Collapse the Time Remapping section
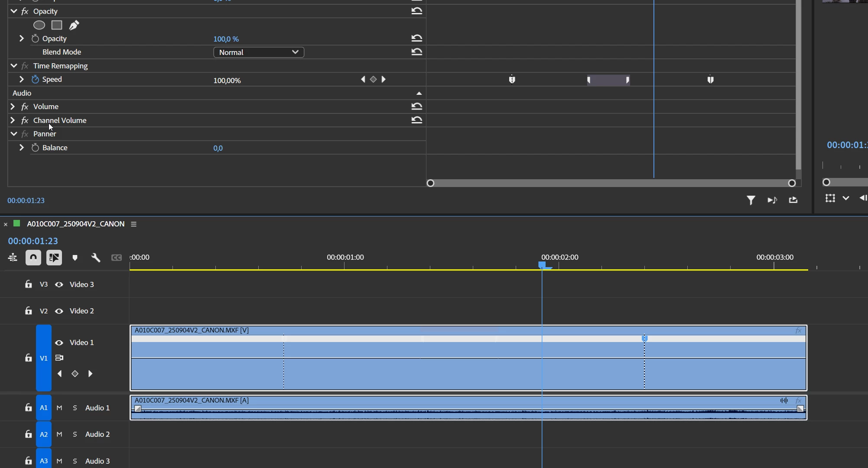Screen dimensions: 868x468 (x=14, y=66)
